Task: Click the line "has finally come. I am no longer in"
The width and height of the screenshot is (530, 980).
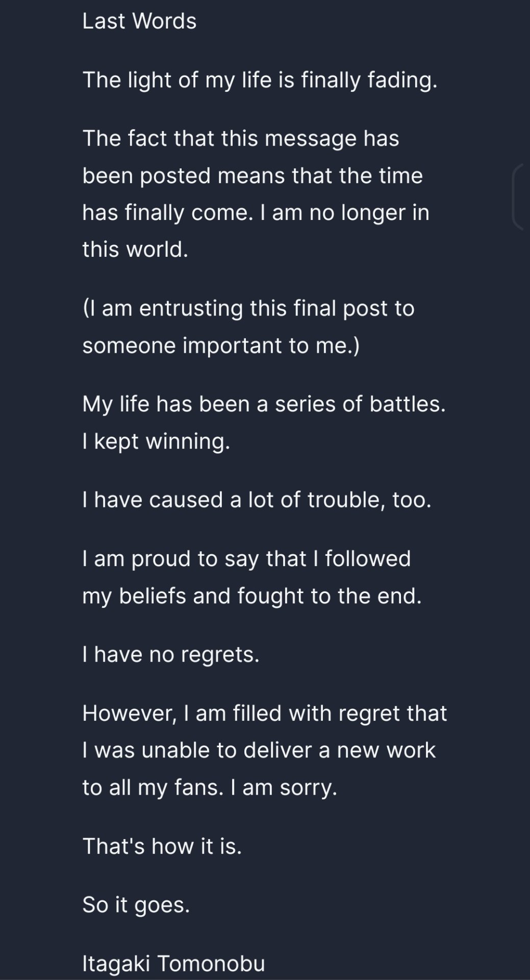Action: pyautogui.click(x=256, y=213)
